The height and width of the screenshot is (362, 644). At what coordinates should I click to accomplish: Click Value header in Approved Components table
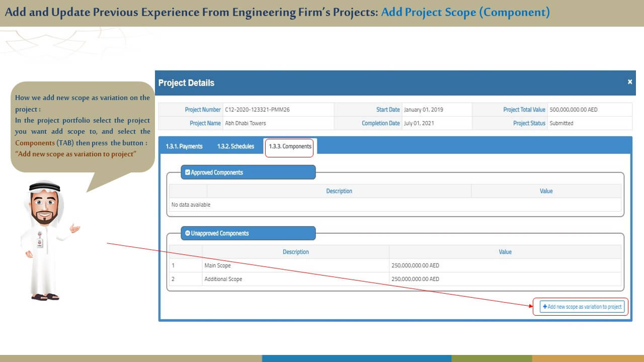[x=546, y=191]
